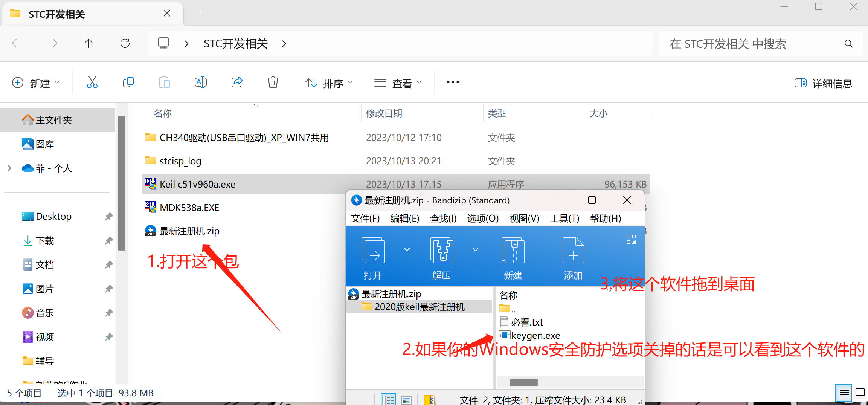Select the STC开发相关 Explorer tab
This screenshot has height=405, width=868.
92,14
